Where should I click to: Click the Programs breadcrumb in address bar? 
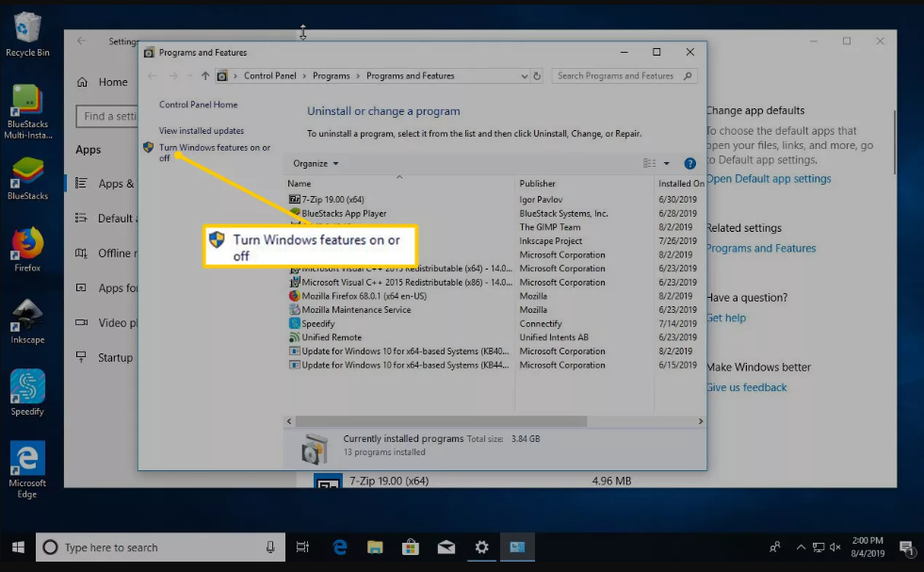click(x=332, y=76)
